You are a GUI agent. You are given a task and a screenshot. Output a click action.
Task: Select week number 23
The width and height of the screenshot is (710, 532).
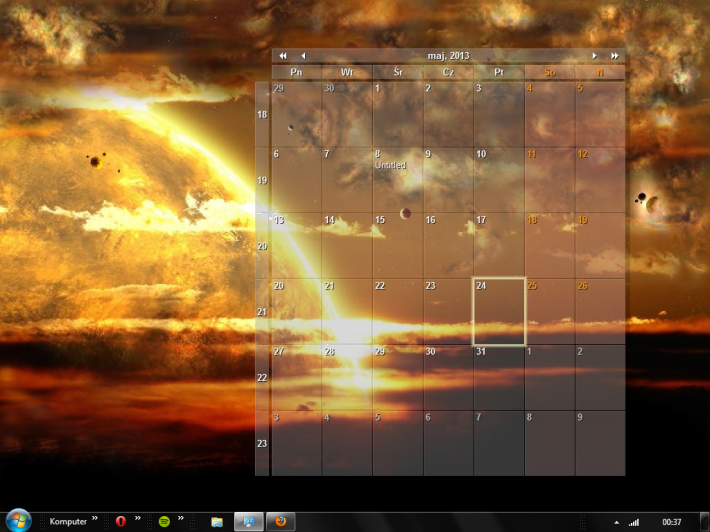tap(262, 443)
